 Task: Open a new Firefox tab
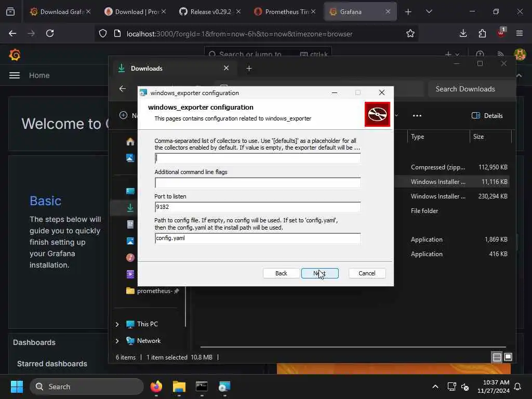click(408, 12)
